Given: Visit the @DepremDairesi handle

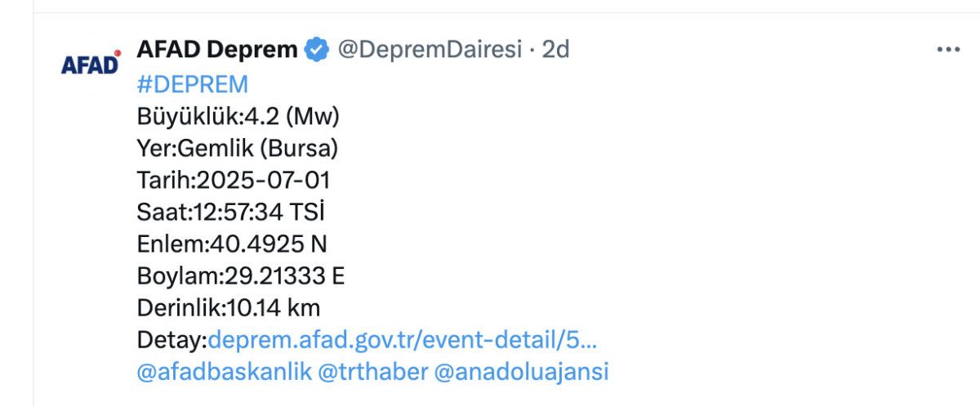Looking at the screenshot, I should 429,50.
